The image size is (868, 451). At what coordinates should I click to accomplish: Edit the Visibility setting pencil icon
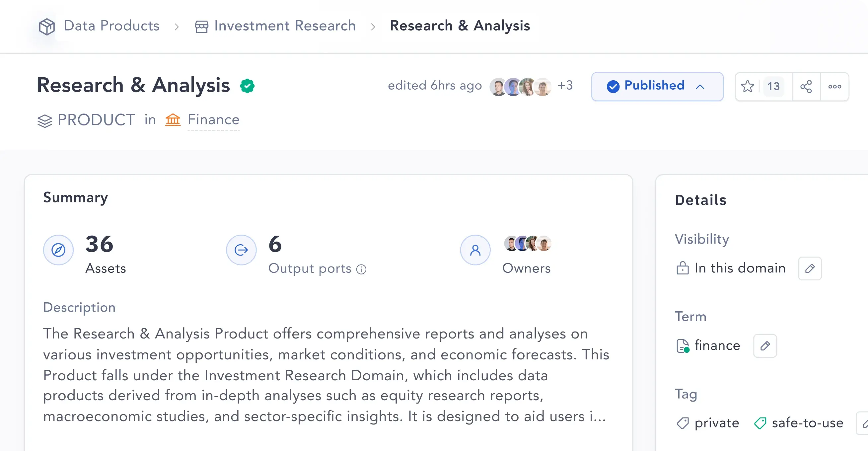pos(810,268)
